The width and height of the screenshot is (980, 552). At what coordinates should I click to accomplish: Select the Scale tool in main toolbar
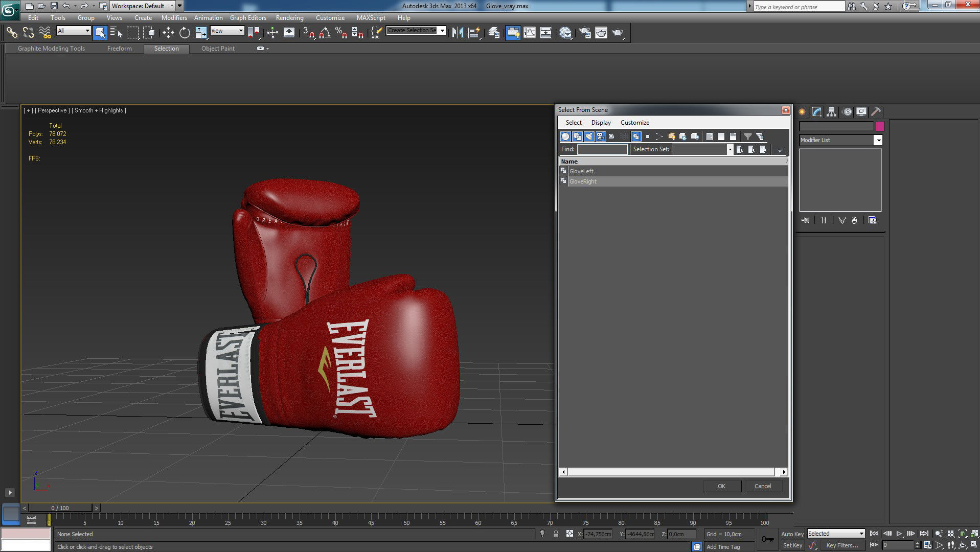[201, 33]
